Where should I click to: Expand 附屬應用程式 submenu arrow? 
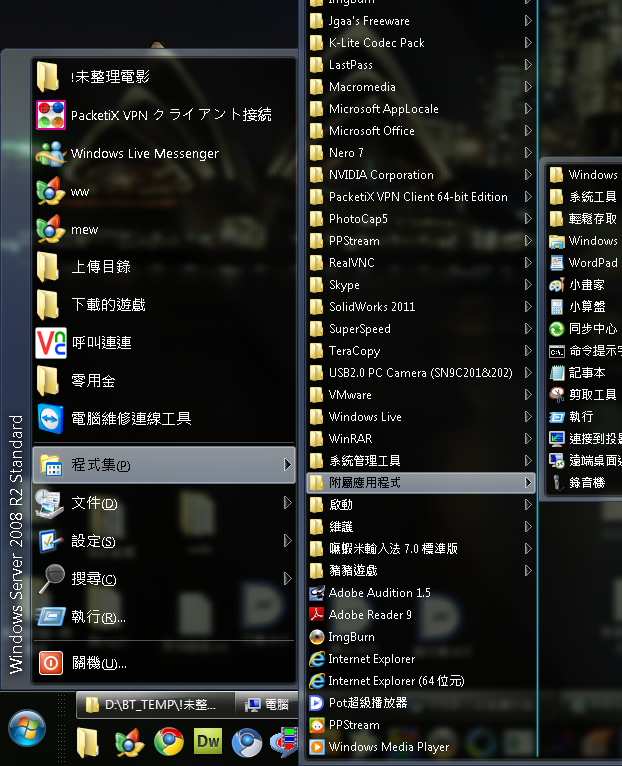(528, 483)
